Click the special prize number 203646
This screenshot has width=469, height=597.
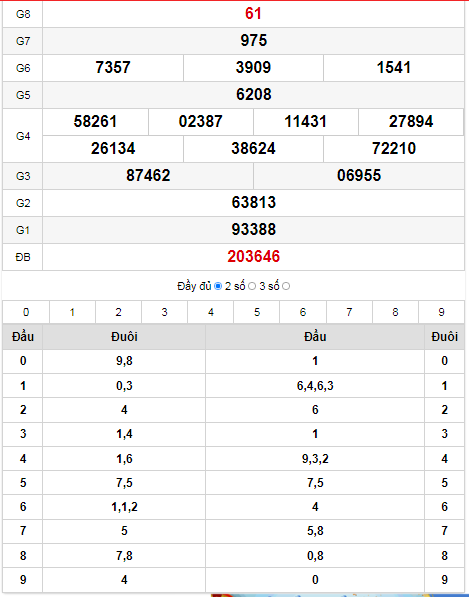click(254, 257)
